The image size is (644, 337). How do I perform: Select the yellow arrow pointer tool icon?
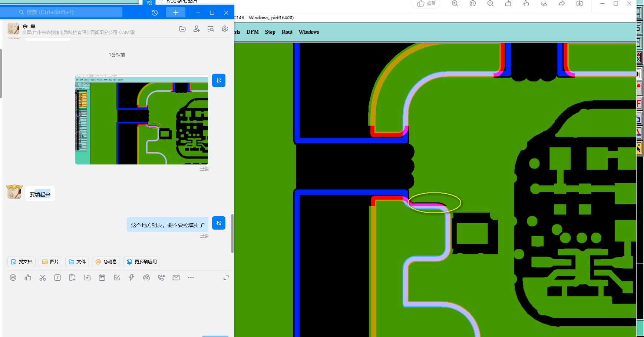(x=639, y=148)
